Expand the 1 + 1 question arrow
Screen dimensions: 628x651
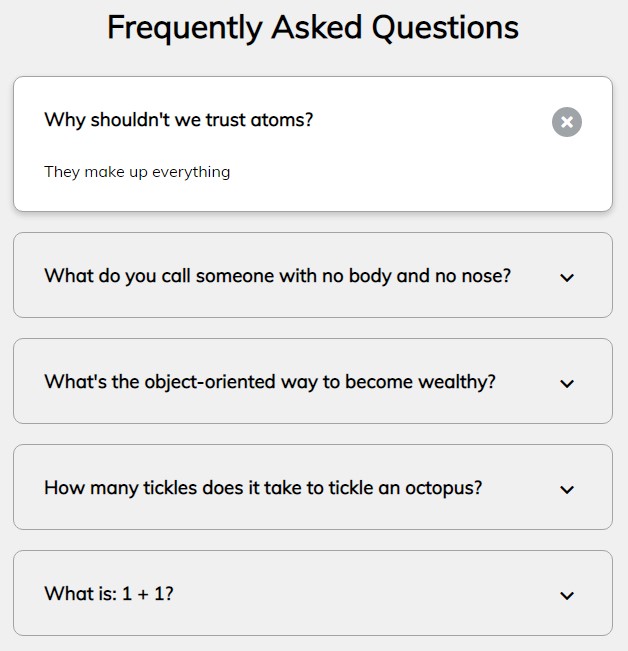pyautogui.click(x=567, y=595)
